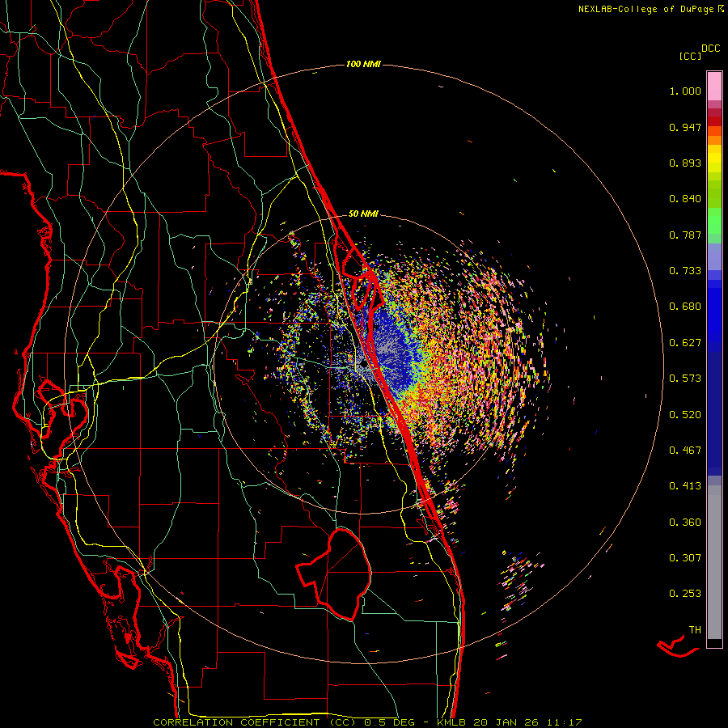Click the 0.627 scale value
The height and width of the screenshot is (728, 728).
(685, 343)
